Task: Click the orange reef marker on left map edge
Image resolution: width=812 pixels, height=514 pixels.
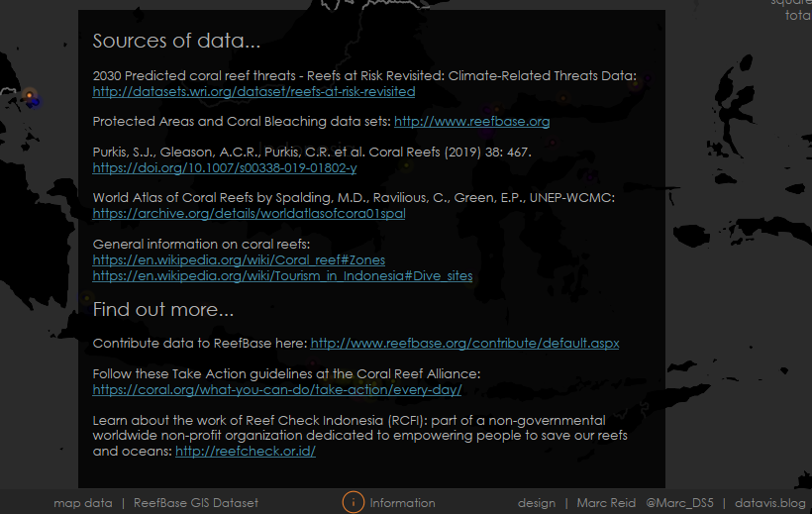Action: tap(31, 96)
